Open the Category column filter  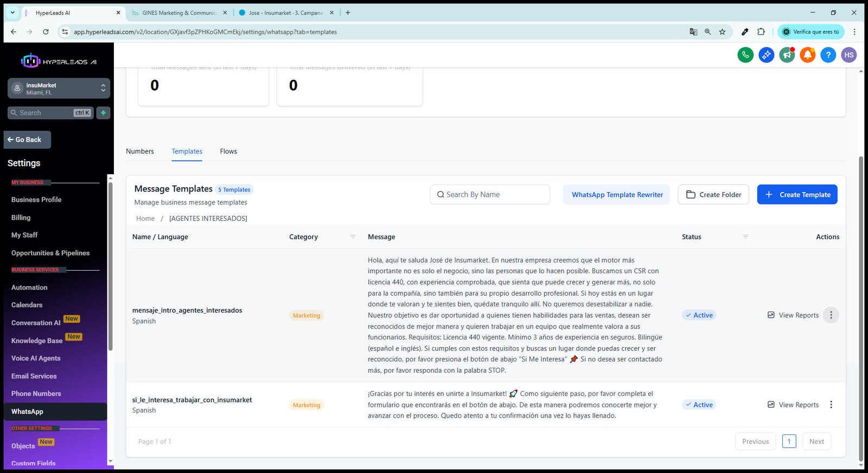(x=353, y=237)
